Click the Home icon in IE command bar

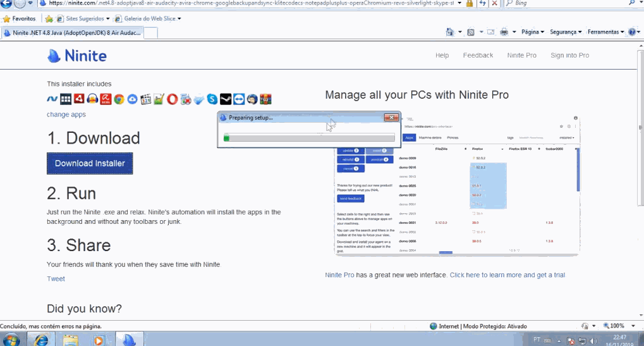pos(450,32)
